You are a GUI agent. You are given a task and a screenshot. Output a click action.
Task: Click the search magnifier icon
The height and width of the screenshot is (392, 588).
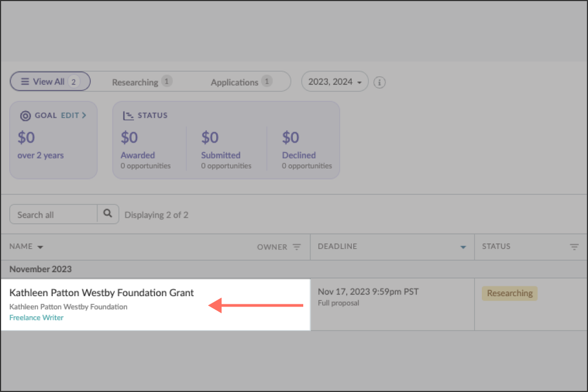pyautogui.click(x=108, y=214)
